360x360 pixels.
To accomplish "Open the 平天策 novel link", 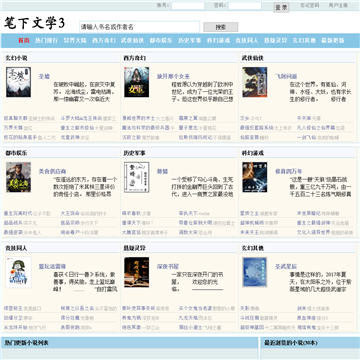I will point(304,118).
